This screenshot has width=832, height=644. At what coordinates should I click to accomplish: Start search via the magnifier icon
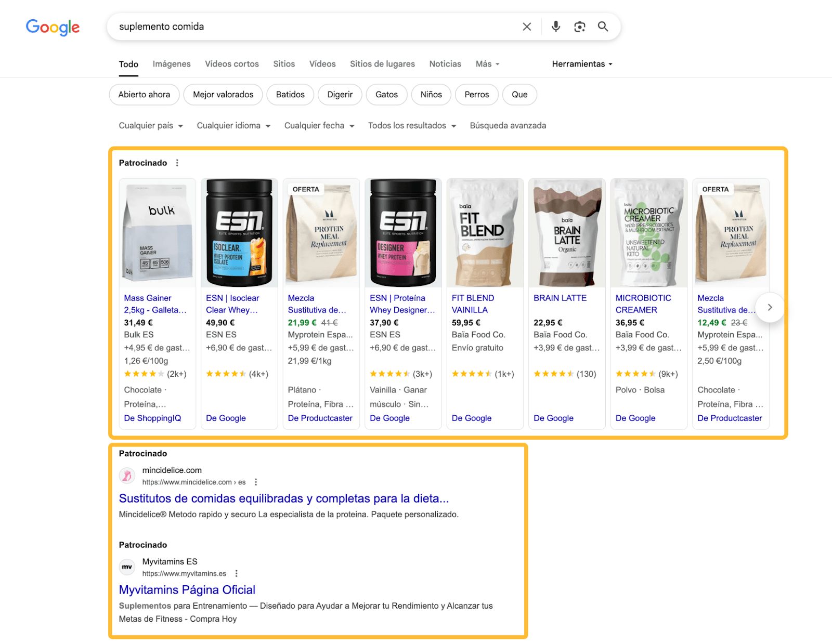point(603,26)
